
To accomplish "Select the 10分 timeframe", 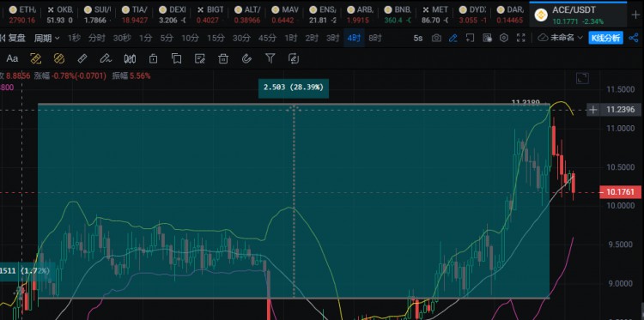I will click(x=190, y=38).
